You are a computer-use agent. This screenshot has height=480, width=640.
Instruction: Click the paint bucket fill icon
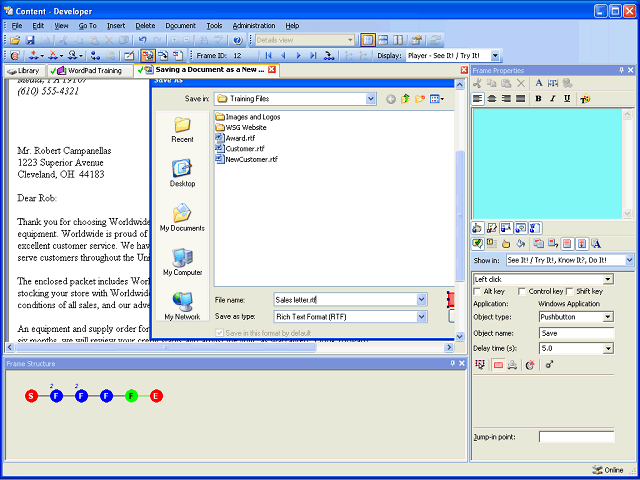coord(520,244)
